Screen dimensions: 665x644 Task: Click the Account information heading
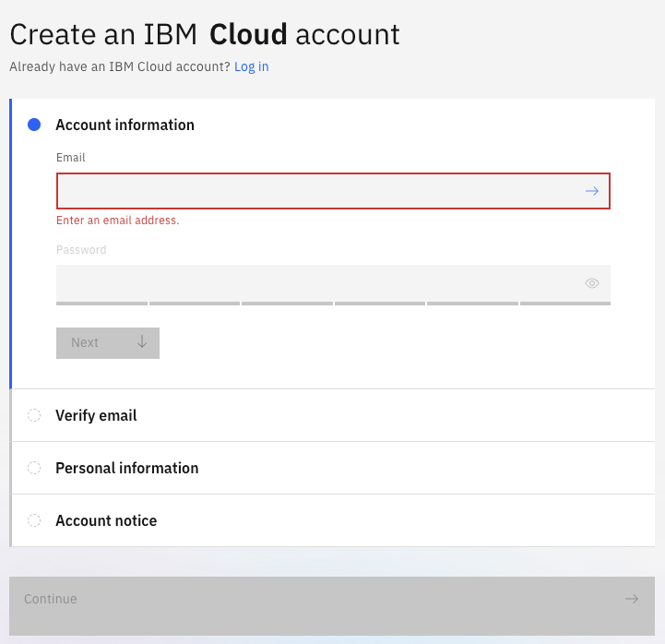tap(125, 125)
